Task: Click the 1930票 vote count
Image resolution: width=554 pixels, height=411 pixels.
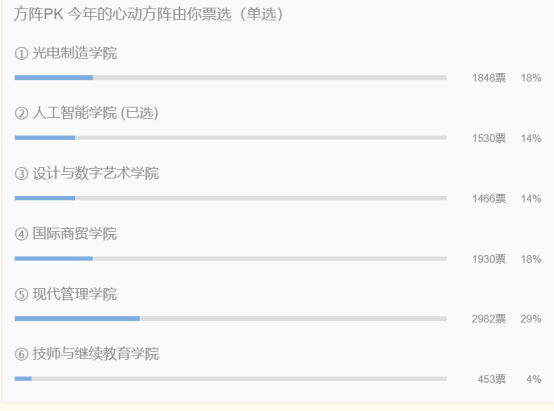Action: point(489,259)
